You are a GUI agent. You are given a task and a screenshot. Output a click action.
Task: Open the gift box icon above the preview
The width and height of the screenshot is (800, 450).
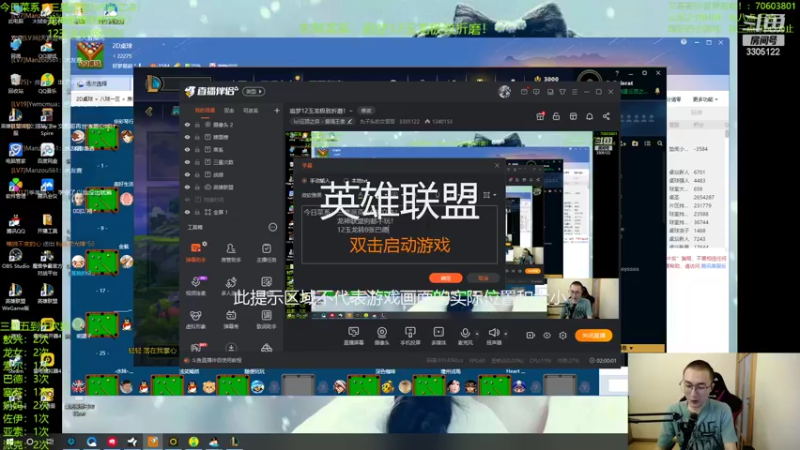540,116
